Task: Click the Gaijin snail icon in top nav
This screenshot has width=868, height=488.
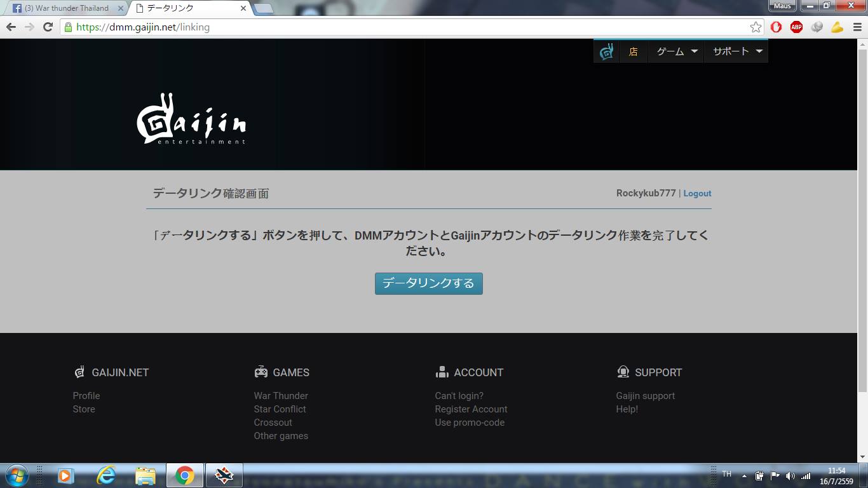Action: pyautogui.click(x=607, y=51)
